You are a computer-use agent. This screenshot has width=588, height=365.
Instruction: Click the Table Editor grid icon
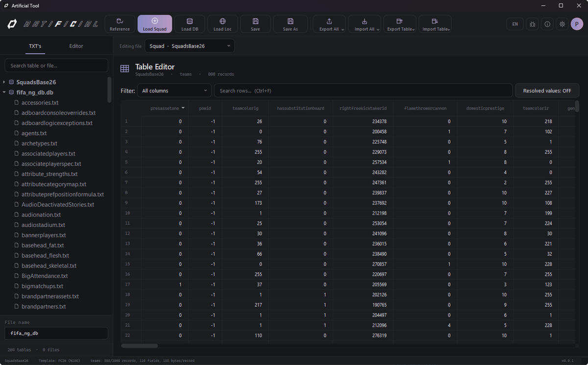pos(125,69)
